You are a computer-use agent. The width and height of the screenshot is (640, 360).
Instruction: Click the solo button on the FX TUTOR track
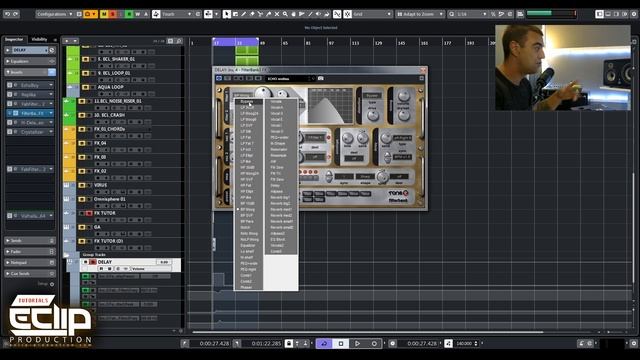point(89,213)
